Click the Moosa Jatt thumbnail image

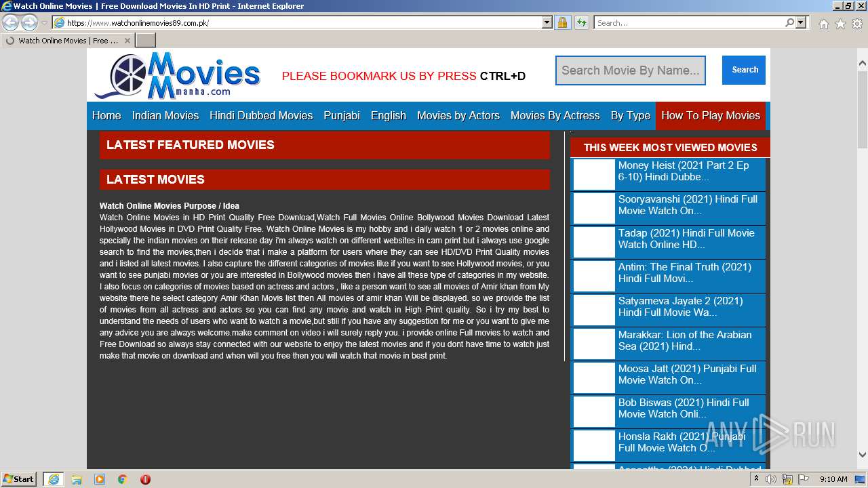point(594,378)
